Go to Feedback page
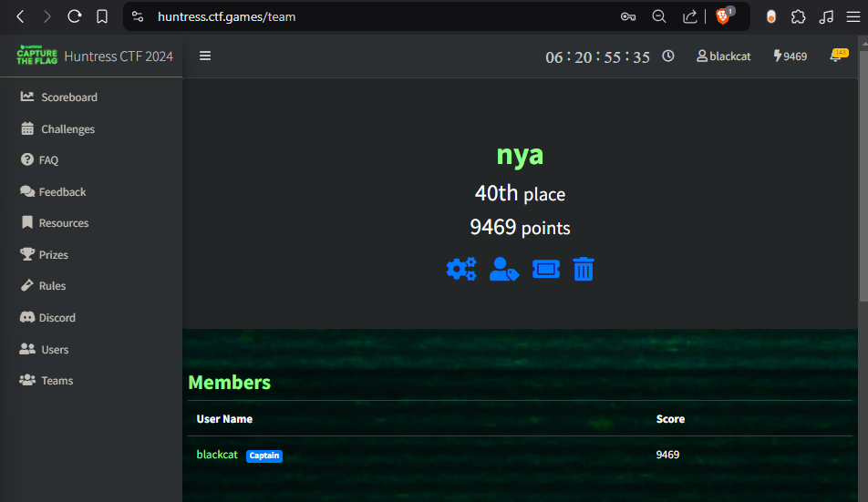This screenshot has width=868, height=502. coord(53,192)
